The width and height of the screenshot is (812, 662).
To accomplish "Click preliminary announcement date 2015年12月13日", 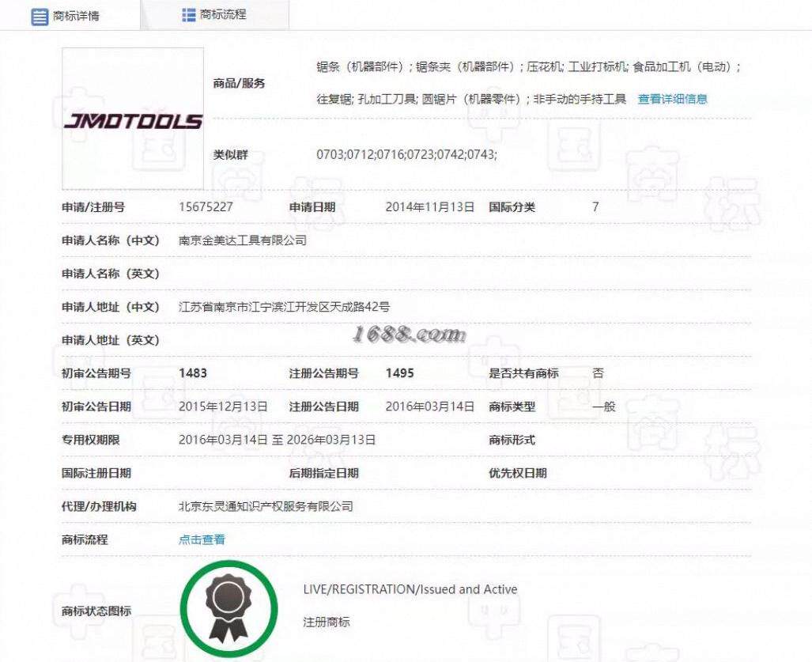I will tap(223, 407).
